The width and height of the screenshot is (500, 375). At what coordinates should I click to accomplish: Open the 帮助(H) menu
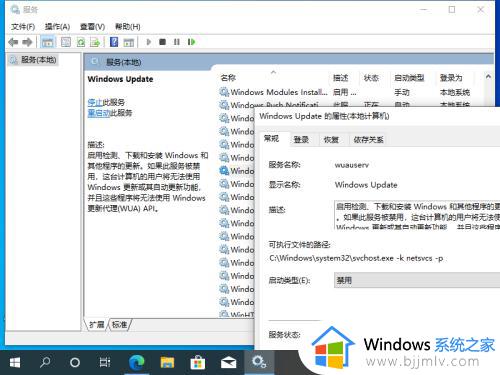127,27
